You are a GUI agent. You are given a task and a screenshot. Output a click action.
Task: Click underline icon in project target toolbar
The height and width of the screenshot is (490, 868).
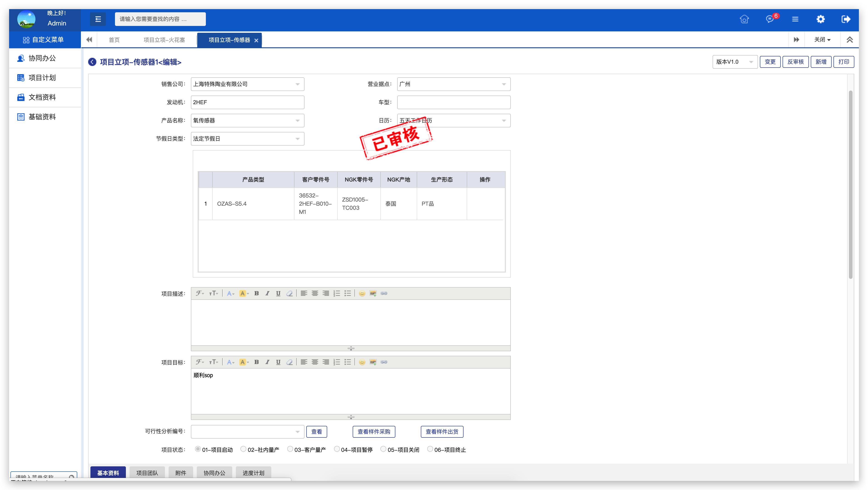[x=278, y=362]
